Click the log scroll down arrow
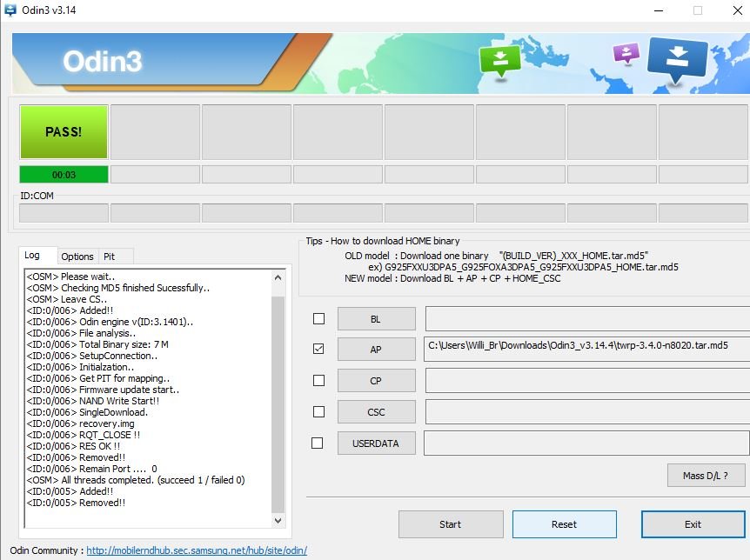This screenshot has height=560, width=750. 278,520
